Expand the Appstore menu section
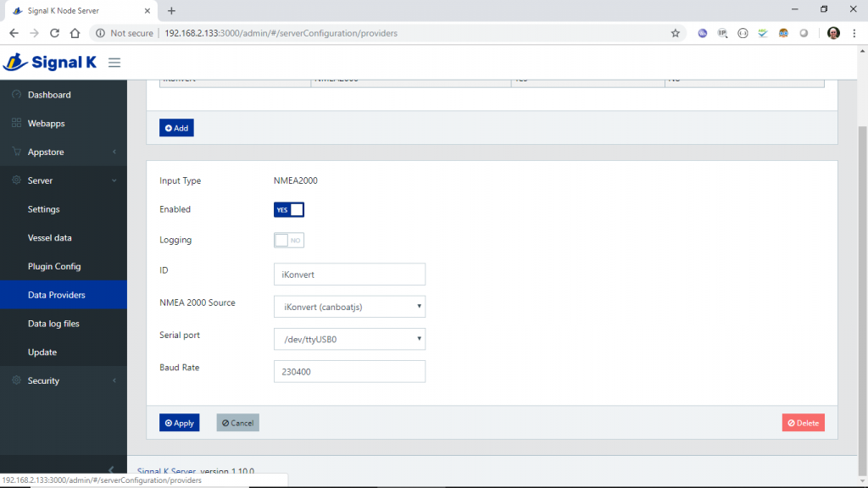The image size is (868, 488). coord(64,152)
